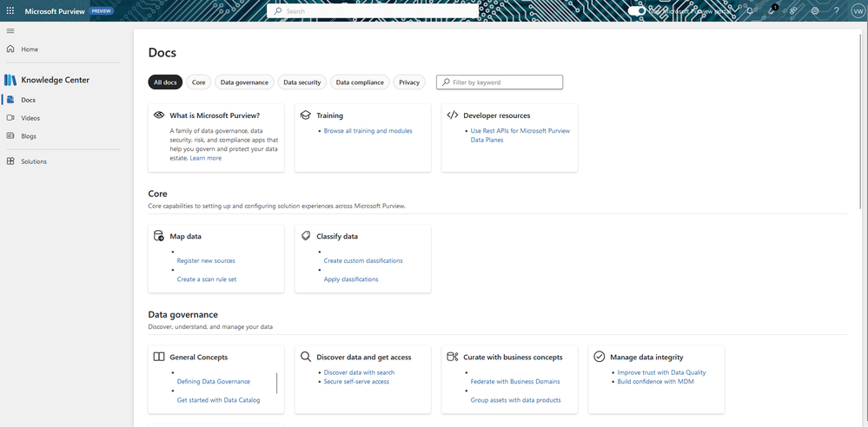Open Use Rest APIs for Purview link

(x=520, y=135)
